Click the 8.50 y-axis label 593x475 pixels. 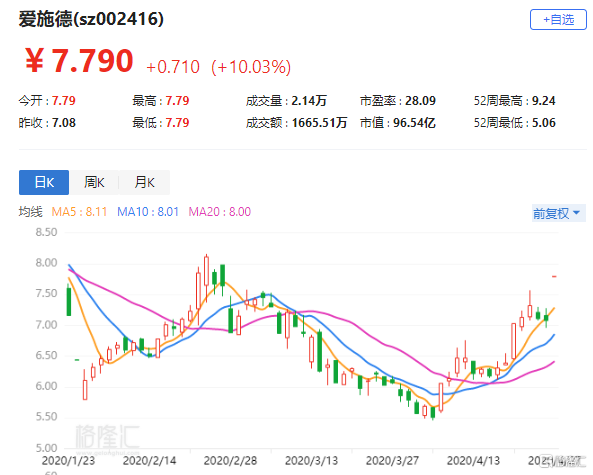click(46, 232)
